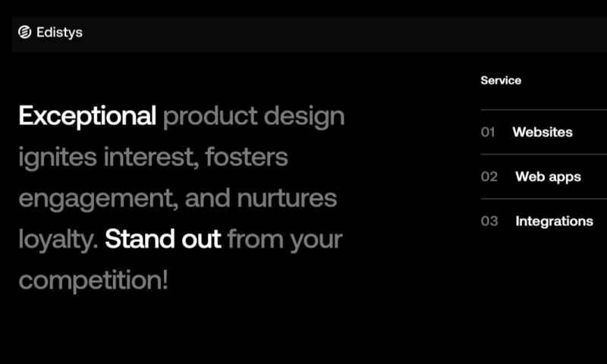Open the Web apps service item

pyautogui.click(x=548, y=177)
